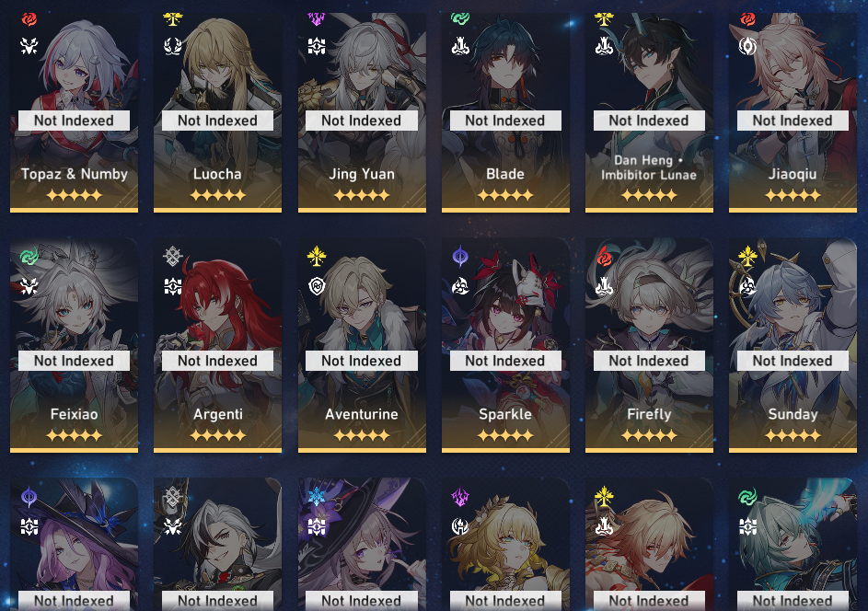Click Not Indexed label on Blade card
868x611 pixels.
click(x=505, y=121)
